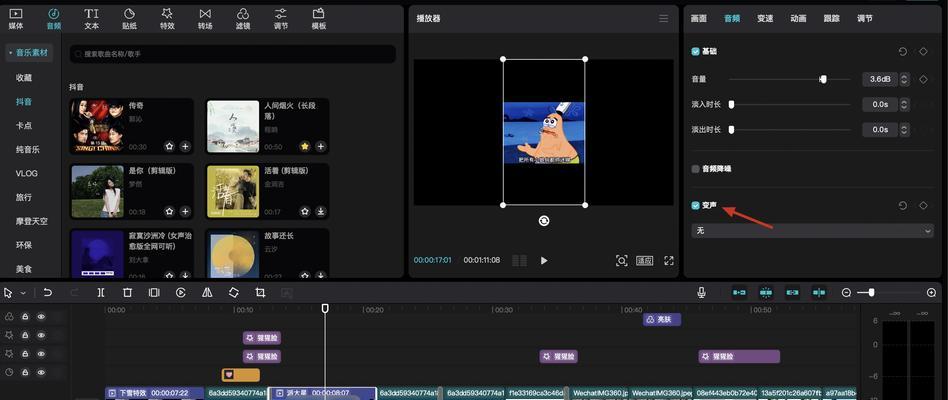Split the clip at the playhead
The height and width of the screenshot is (400, 948).
pos(101,292)
